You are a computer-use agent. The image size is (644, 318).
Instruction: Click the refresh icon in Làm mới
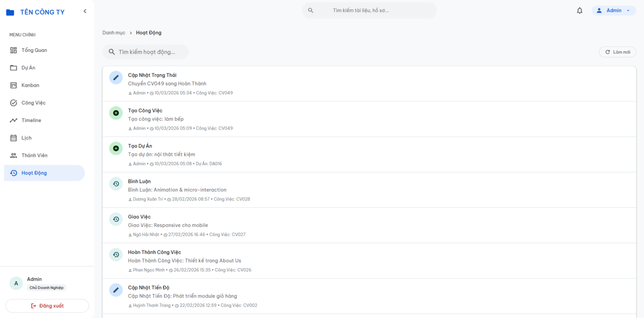[x=608, y=52]
